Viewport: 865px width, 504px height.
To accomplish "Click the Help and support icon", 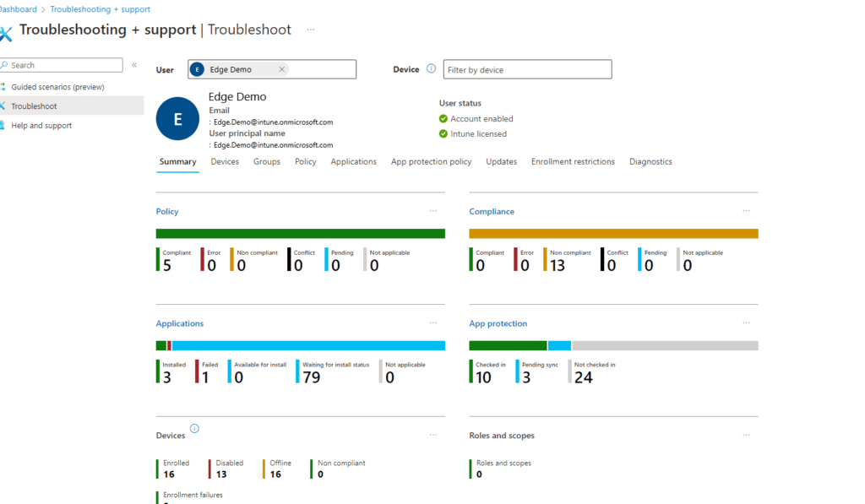I will (x=4, y=126).
